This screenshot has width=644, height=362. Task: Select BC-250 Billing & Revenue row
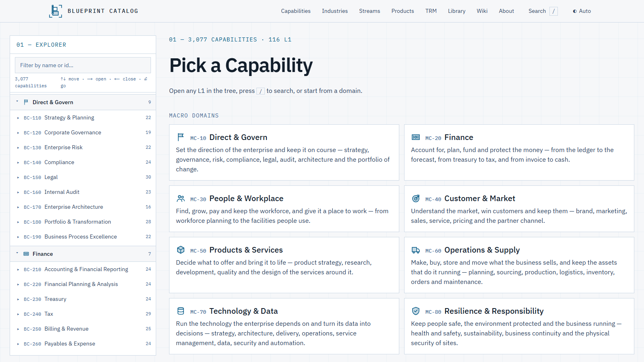tap(83, 329)
